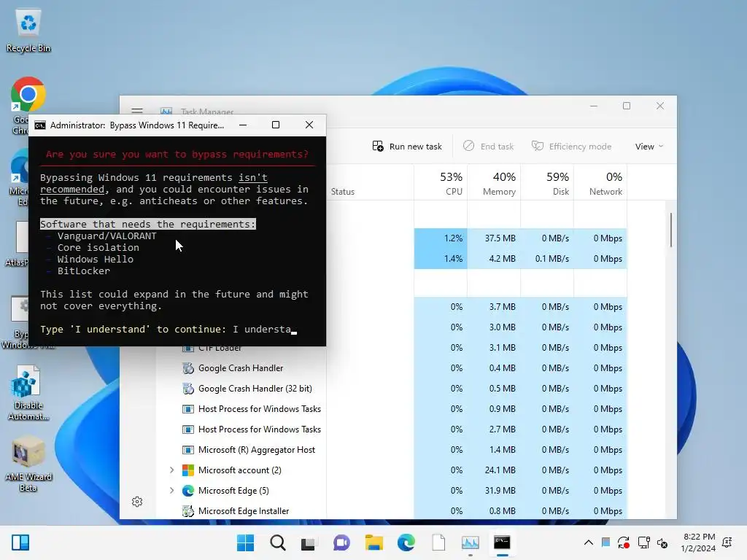Click the Microsoft Aggregator Host process icon
The height and width of the screenshot is (560, 747).
(188, 449)
